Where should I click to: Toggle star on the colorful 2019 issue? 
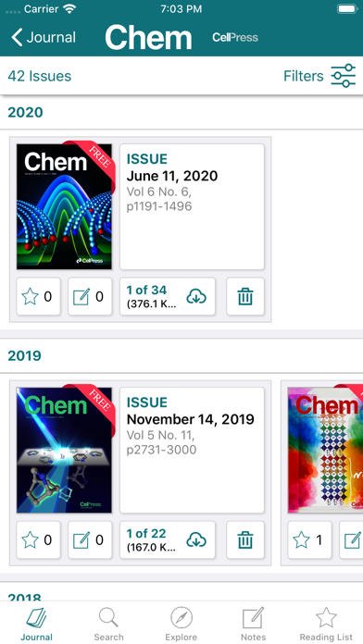point(309,540)
